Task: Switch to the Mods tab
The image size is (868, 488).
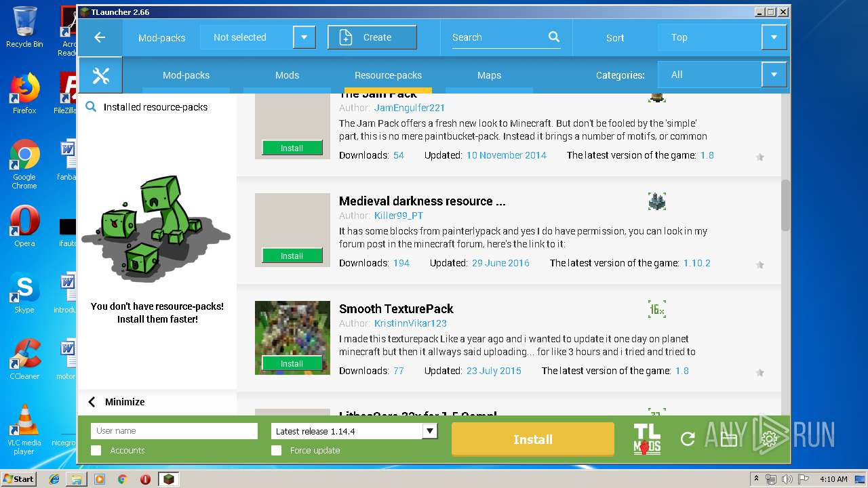Action: (287, 75)
